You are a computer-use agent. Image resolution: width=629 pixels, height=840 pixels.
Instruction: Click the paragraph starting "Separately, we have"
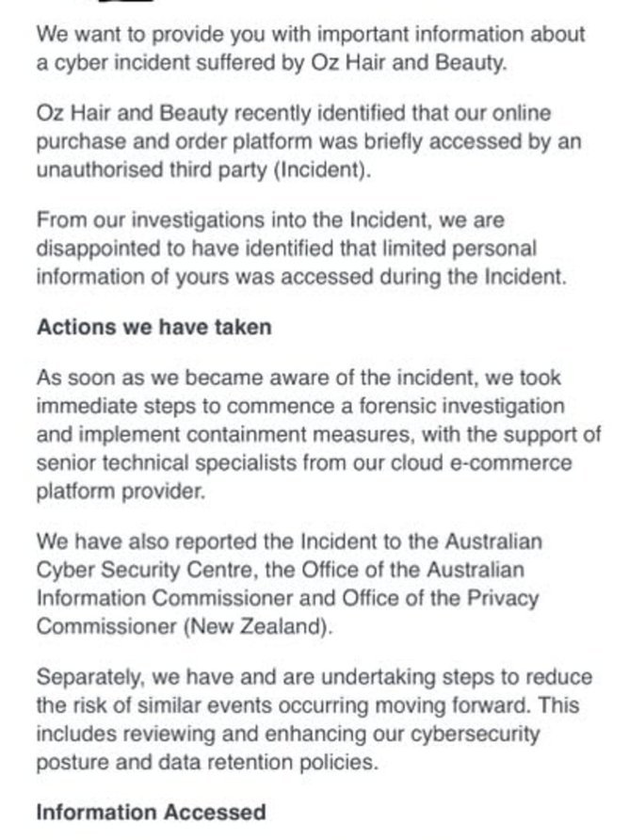pyautogui.click(x=314, y=719)
